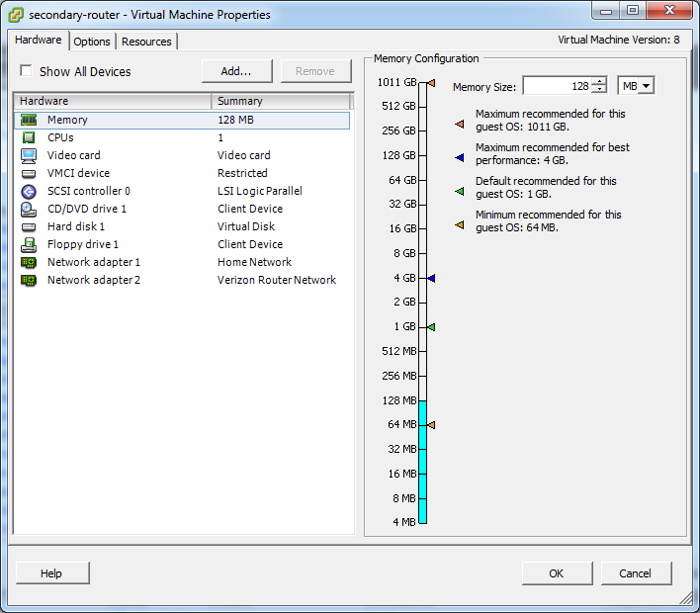Viewport: 700px width, 613px height.
Task: Select the Video card row
Action: click(x=182, y=156)
